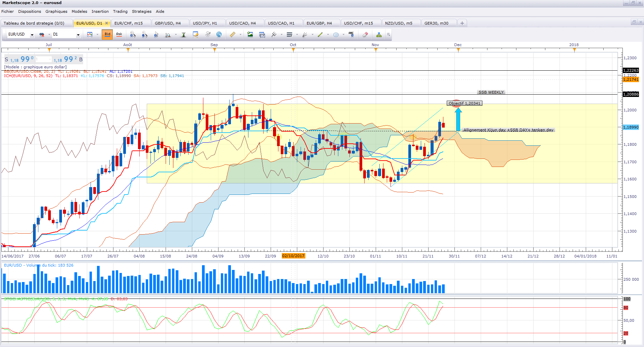Select the cursor zoom pointer tool

click(x=156, y=34)
